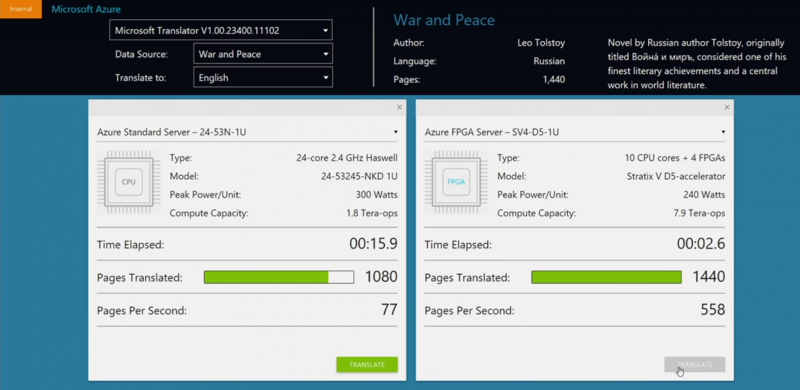The image size is (800, 390).
Task: Click the novel description paragraph
Action: pyautogui.click(x=696, y=64)
